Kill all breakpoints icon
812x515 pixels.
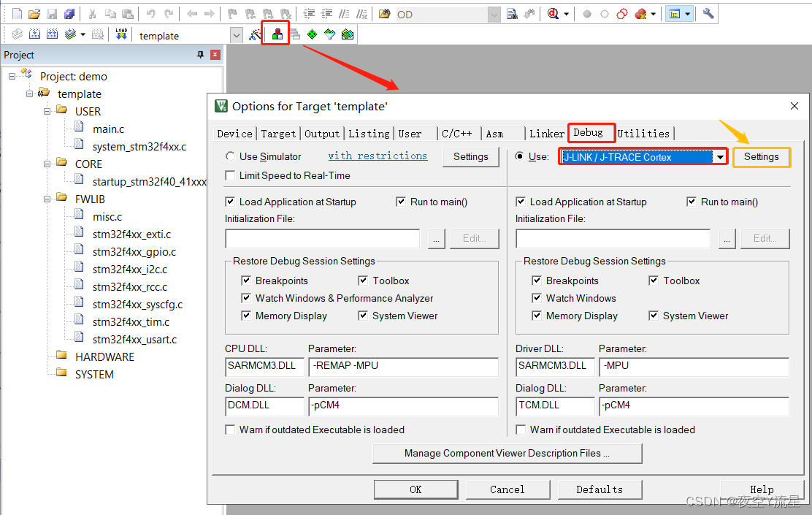coord(640,14)
